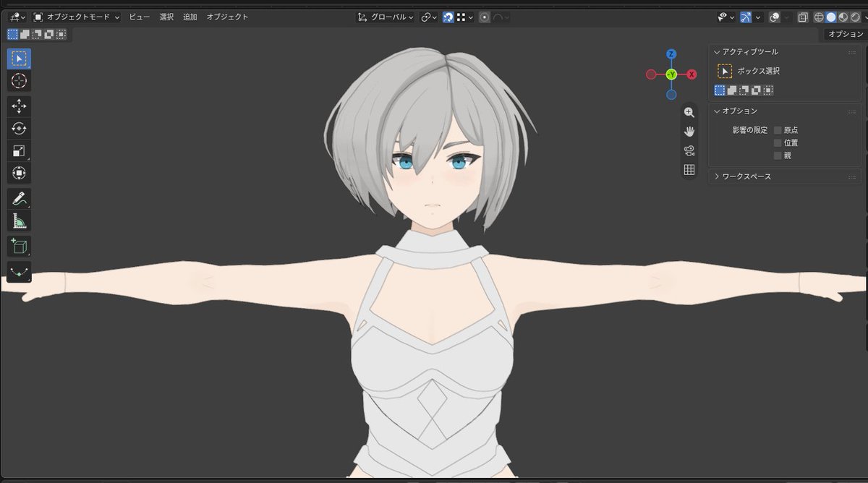868x483 pixels.
Task: Toggle proportional editing button
Action: (484, 17)
